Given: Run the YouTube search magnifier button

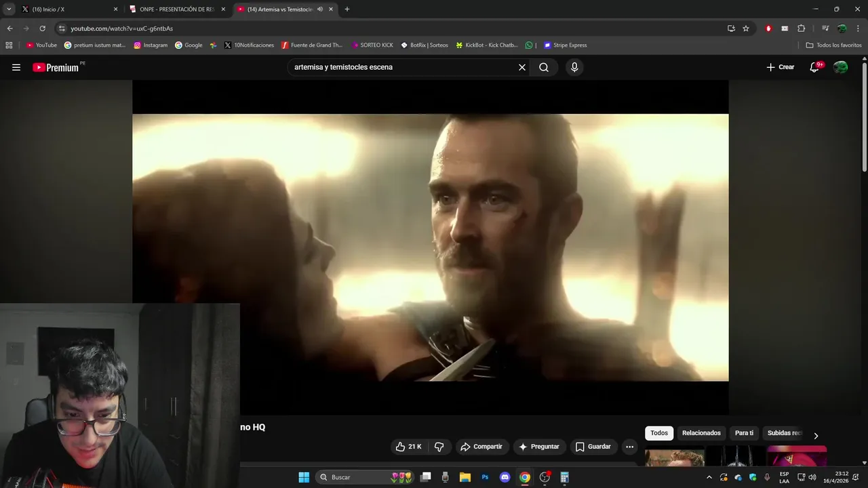Looking at the screenshot, I should tap(544, 67).
